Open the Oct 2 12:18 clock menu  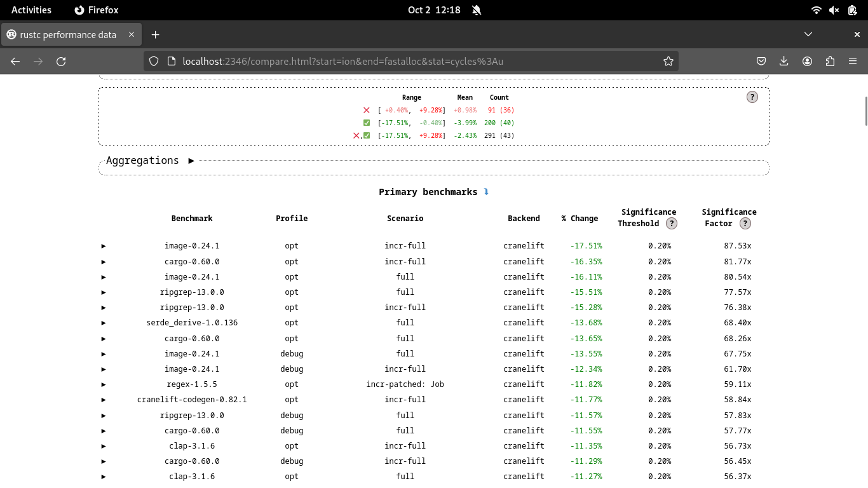click(434, 10)
